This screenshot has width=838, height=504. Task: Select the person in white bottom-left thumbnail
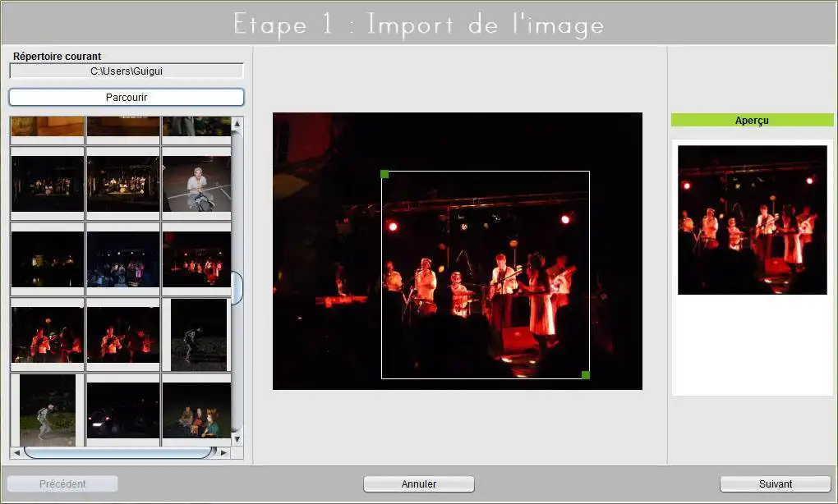click(x=47, y=410)
